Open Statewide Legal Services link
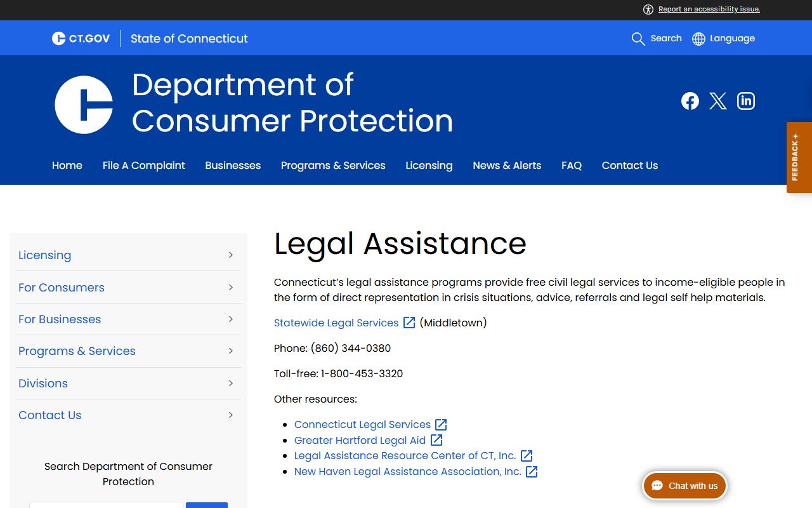The height and width of the screenshot is (508, 812). (x=336, y=323)
